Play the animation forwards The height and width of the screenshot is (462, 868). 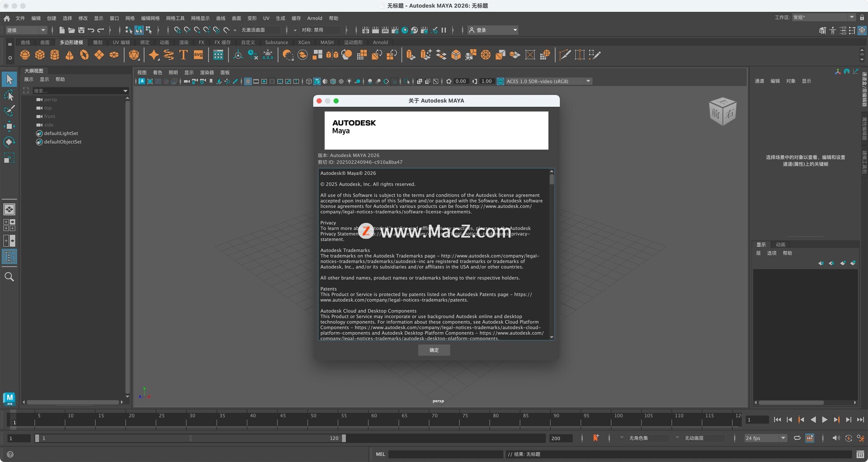tap(825, 420)
